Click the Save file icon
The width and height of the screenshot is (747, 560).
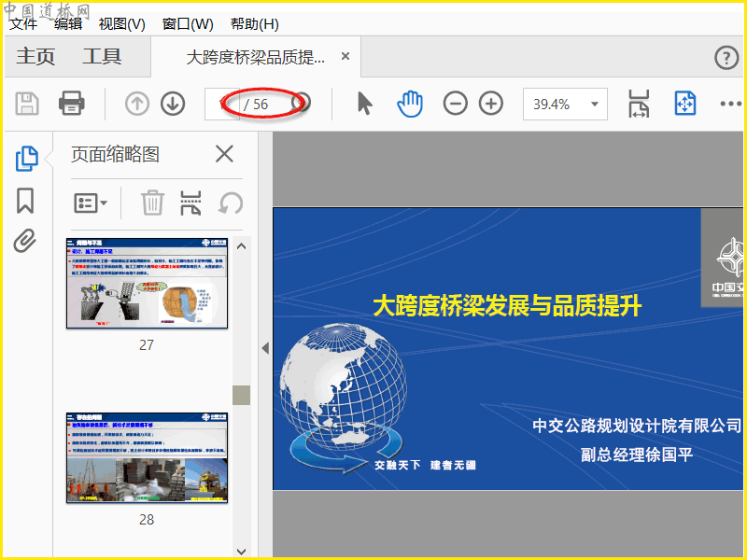[x=27, y=104]
